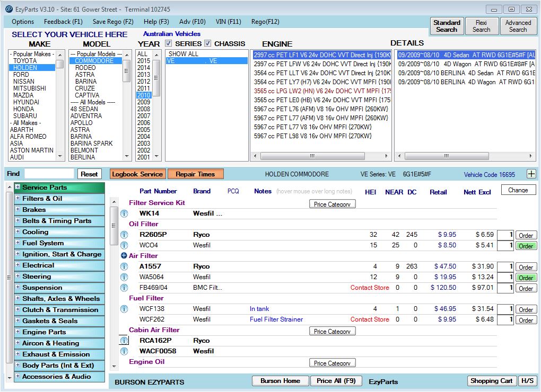Click the Reset button
Viewport: 541px width, 392px height.
click(89, 174)
